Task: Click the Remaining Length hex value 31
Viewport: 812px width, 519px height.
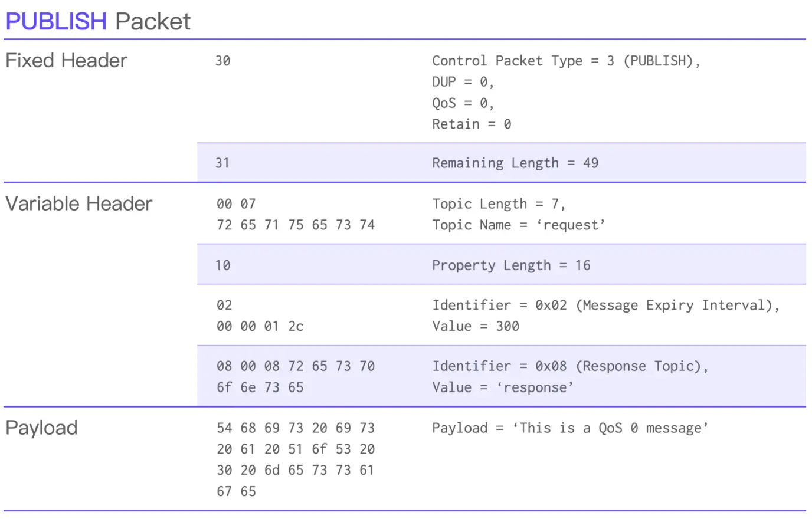Action: (x=222, y=163)
